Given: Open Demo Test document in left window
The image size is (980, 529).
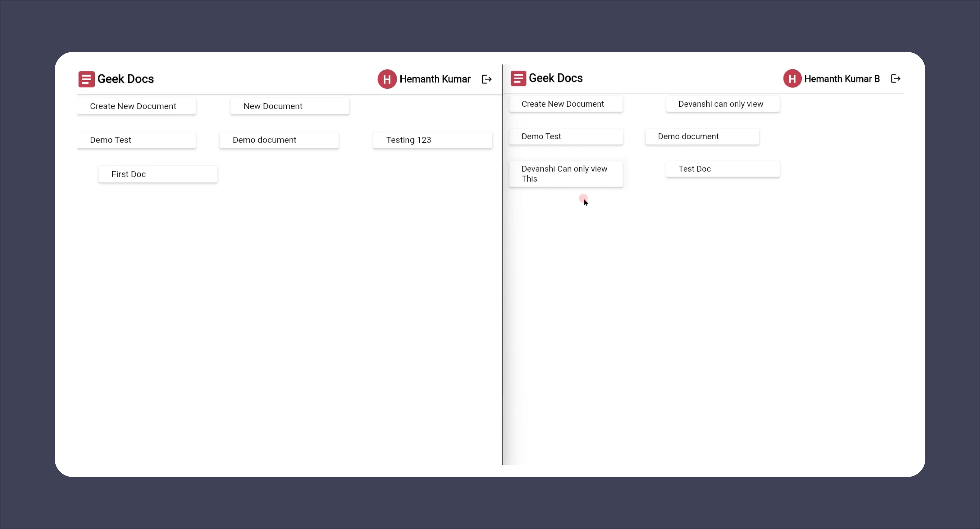Looking at the screenshot, I should point(136,140).
